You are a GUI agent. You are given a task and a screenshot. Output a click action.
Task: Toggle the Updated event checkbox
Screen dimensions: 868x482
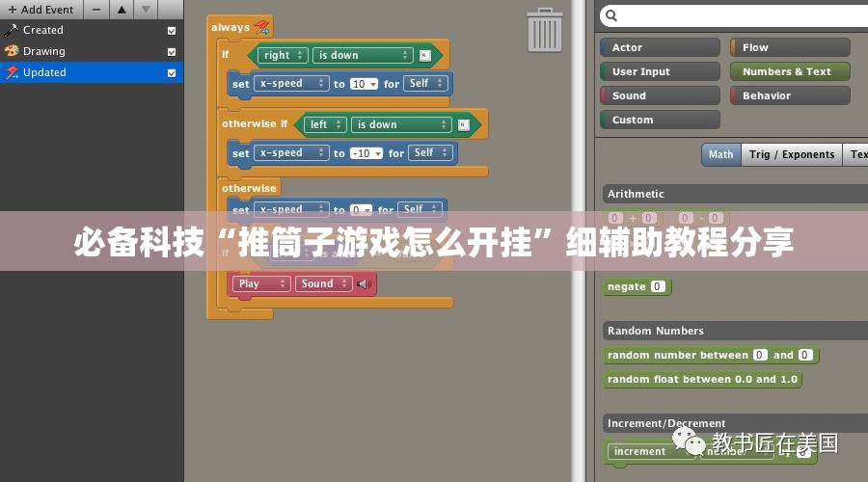(x=172, y=72)
